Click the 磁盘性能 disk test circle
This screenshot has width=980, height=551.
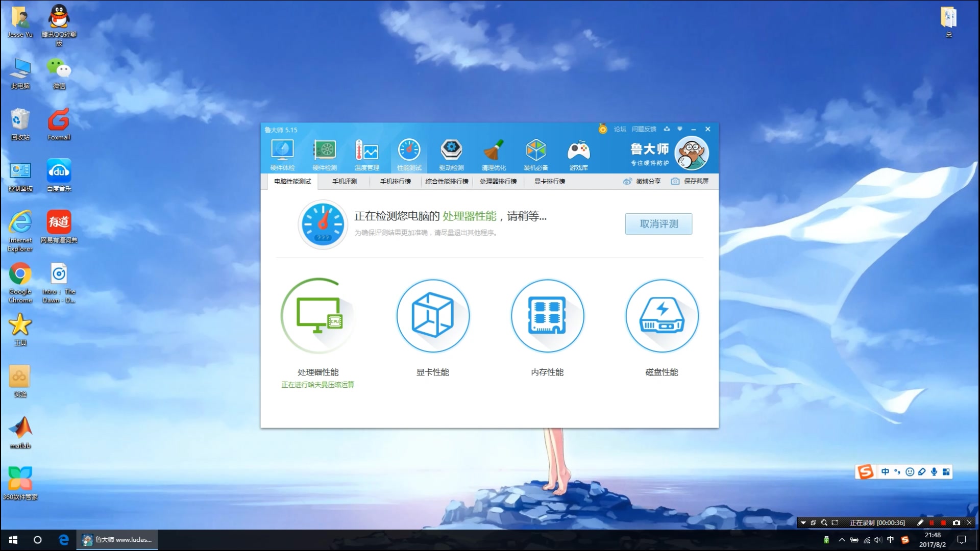point(662,316)
